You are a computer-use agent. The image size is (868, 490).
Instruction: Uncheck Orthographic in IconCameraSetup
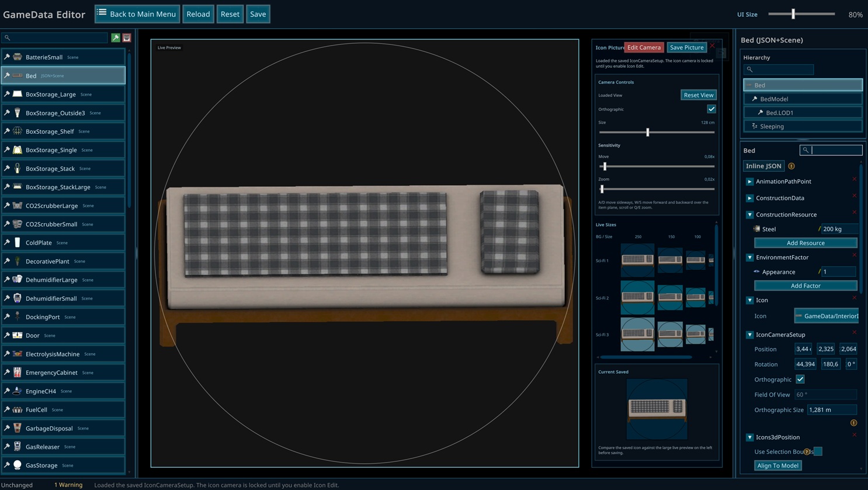coord(800,380)
